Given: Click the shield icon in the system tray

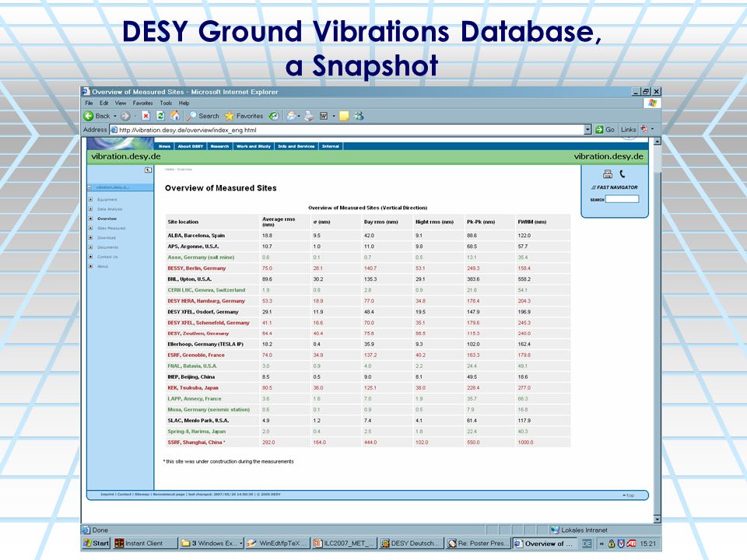Looking at the screenshot, I should [x=621, y=544].
